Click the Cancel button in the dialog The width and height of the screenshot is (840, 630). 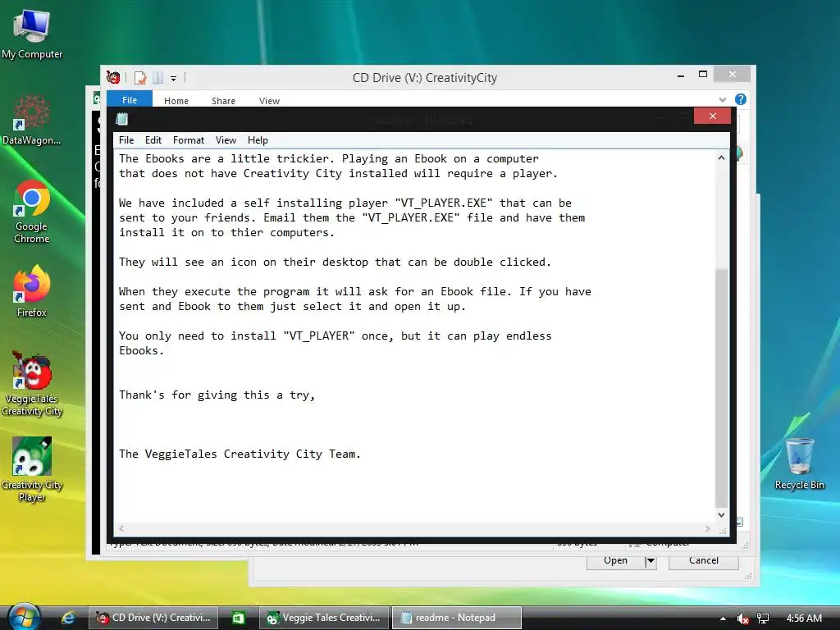pyautogui.click(x=703, y=560)
